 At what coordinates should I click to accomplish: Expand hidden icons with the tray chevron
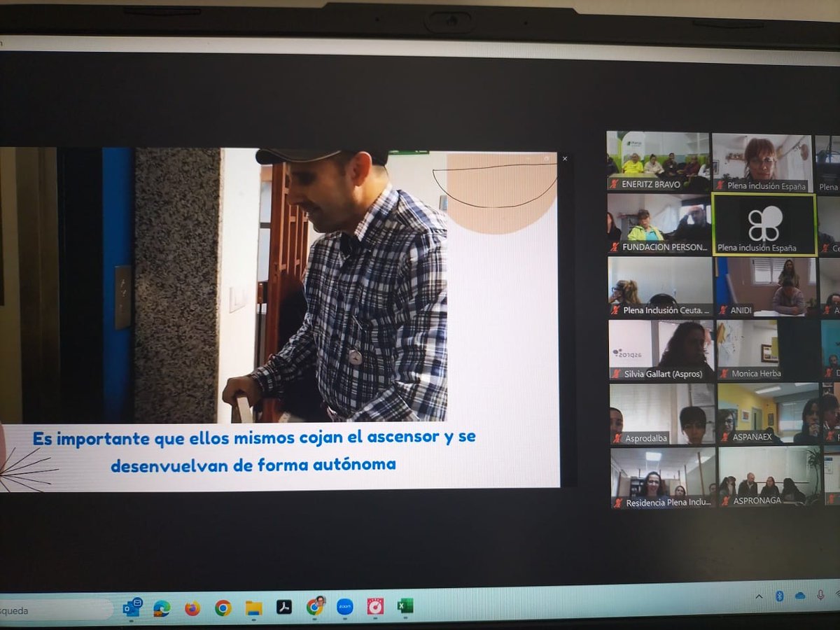pos(759,596)
